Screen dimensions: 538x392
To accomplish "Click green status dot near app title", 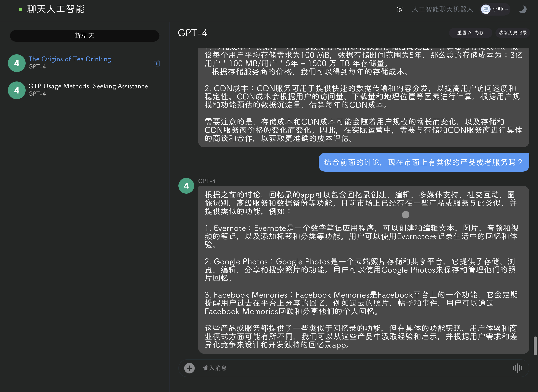I will point(20,9).
